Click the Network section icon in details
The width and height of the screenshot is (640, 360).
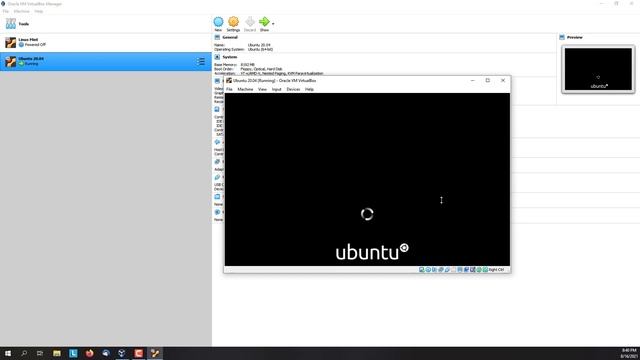click(x=217, y=162)
